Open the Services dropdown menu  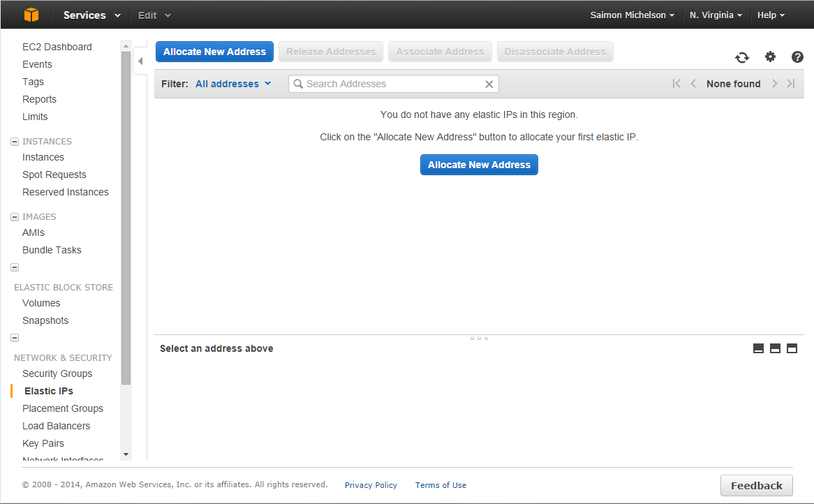pos(92,15)
